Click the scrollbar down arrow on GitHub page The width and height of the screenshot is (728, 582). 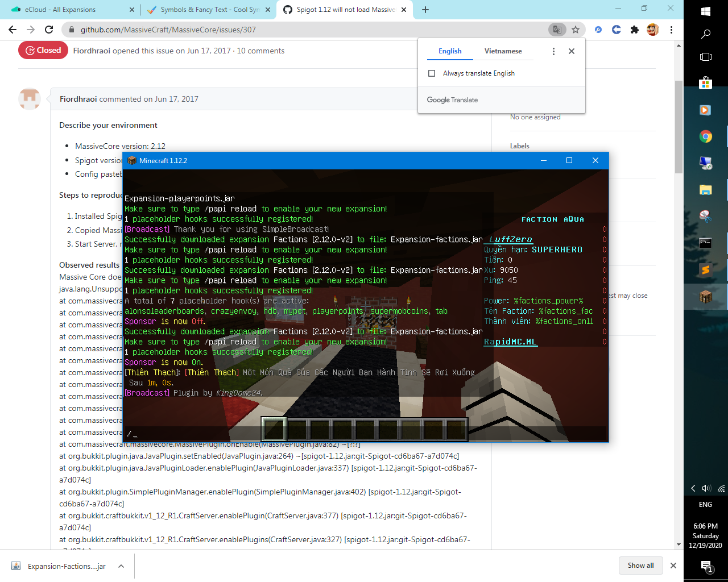[679, 544]
